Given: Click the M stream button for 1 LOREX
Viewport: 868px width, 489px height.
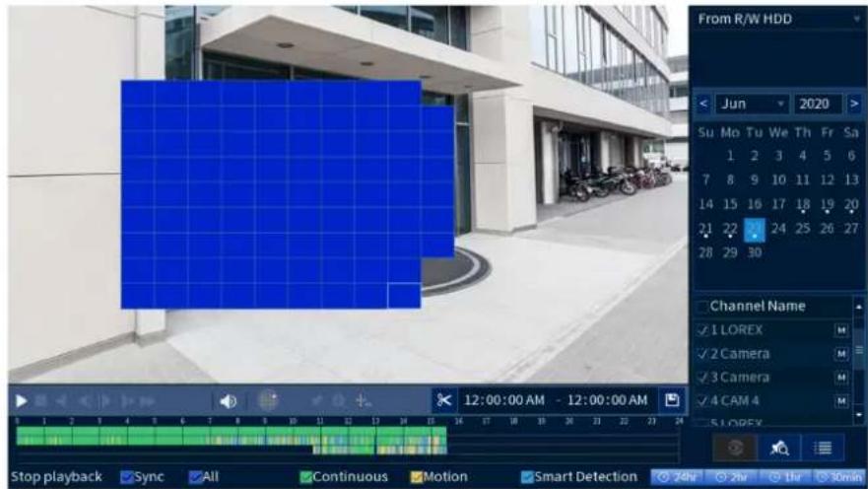Looking at the screenshot, I should tap(840, 330).
